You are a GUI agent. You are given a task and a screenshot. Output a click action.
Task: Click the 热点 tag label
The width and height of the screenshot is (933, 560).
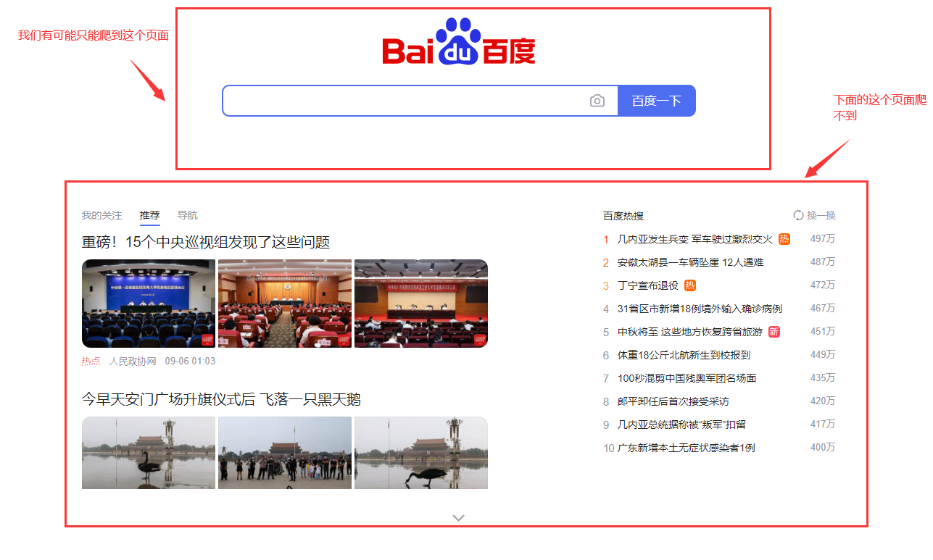click(91, 361)
